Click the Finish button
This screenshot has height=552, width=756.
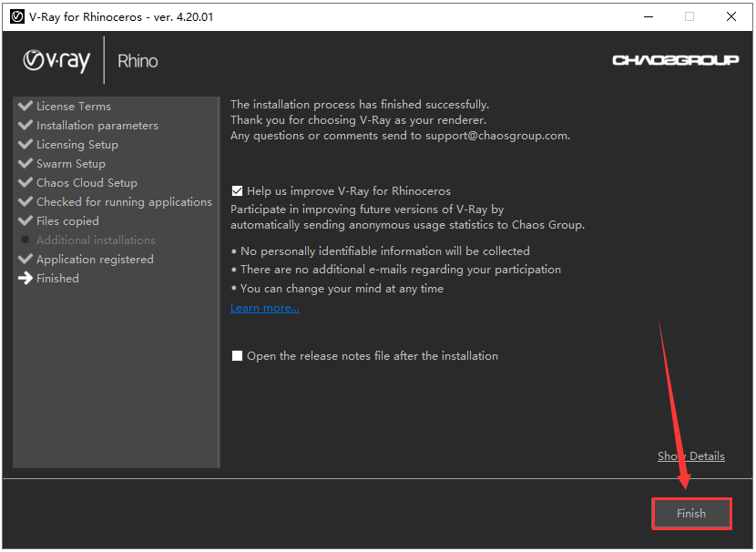point(691,514)
